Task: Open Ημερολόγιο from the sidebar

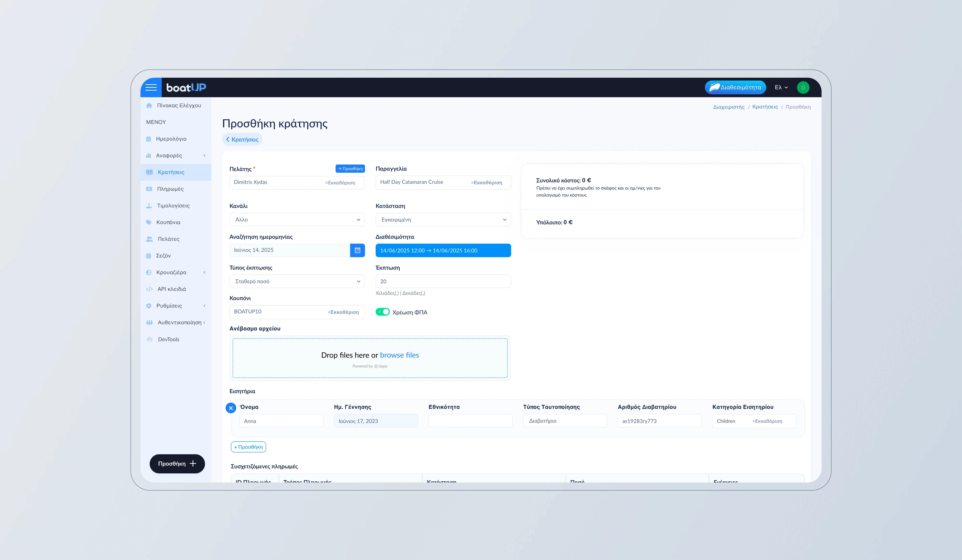Action: coord(171,139)
